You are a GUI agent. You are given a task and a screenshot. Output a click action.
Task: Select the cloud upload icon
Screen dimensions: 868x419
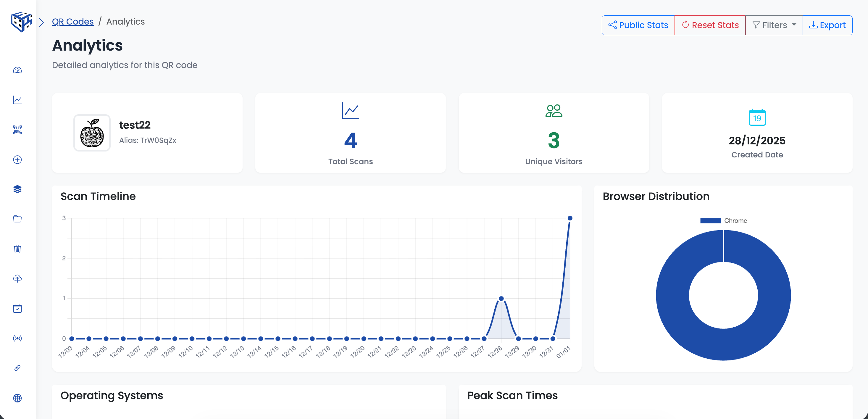click(x=17, y=278)
